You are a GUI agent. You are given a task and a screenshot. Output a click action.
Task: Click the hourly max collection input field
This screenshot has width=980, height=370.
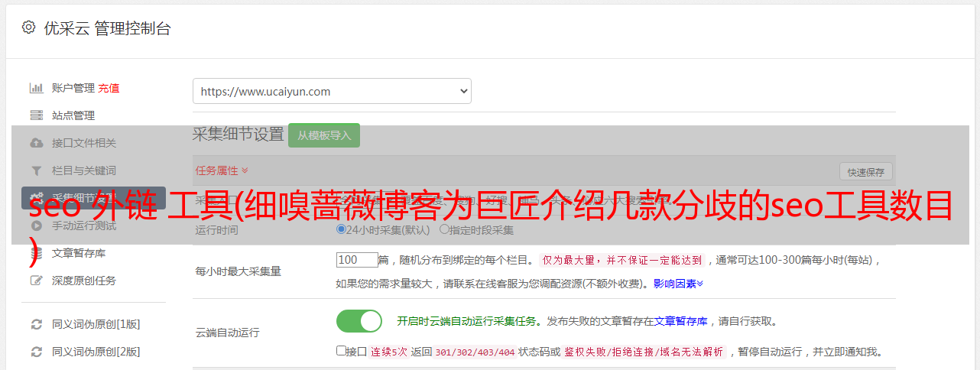[357, 259]
